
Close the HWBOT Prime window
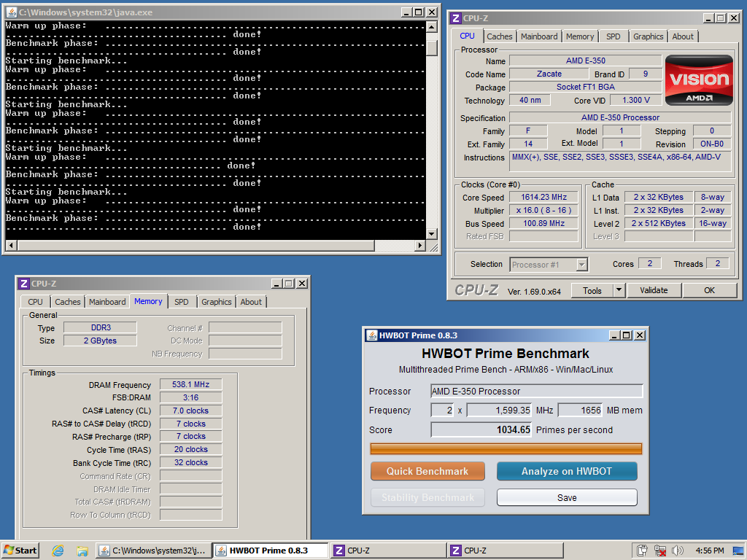click(x=640, y=335)
